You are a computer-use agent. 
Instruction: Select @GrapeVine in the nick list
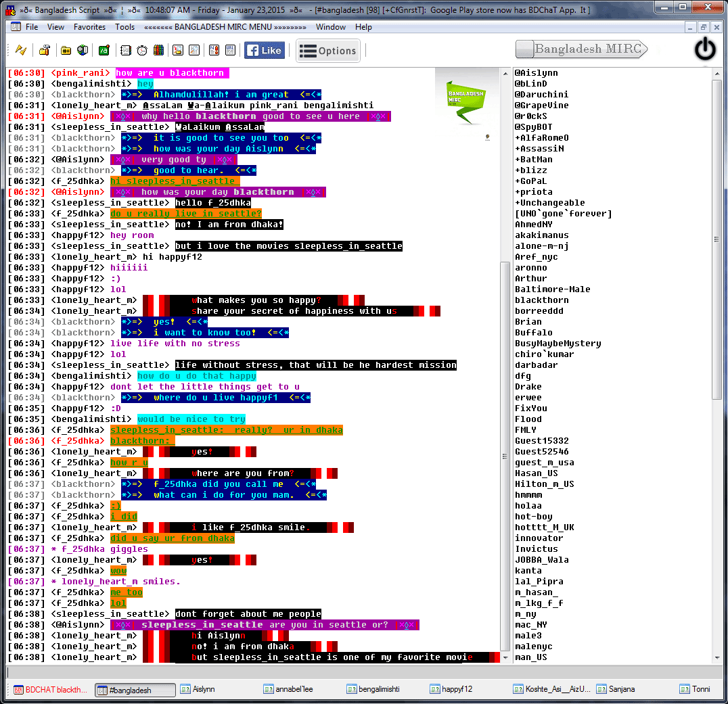[541, 105]
